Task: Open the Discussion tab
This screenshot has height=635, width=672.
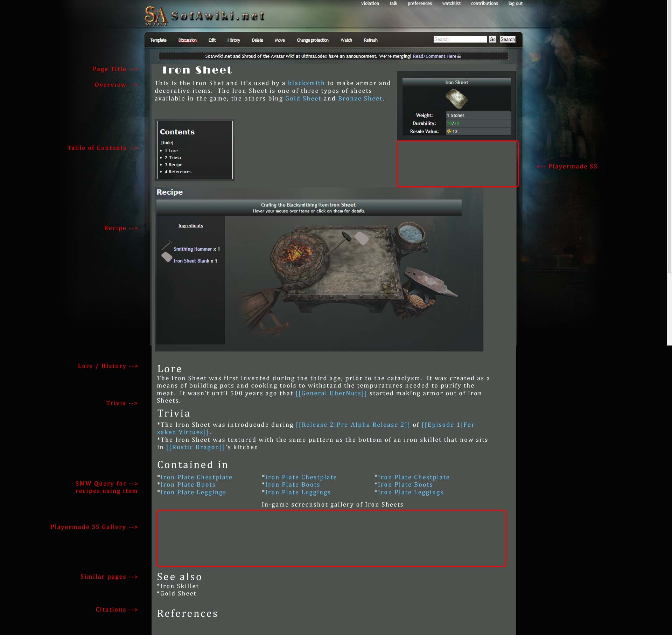Action: [x=187, y=40]
